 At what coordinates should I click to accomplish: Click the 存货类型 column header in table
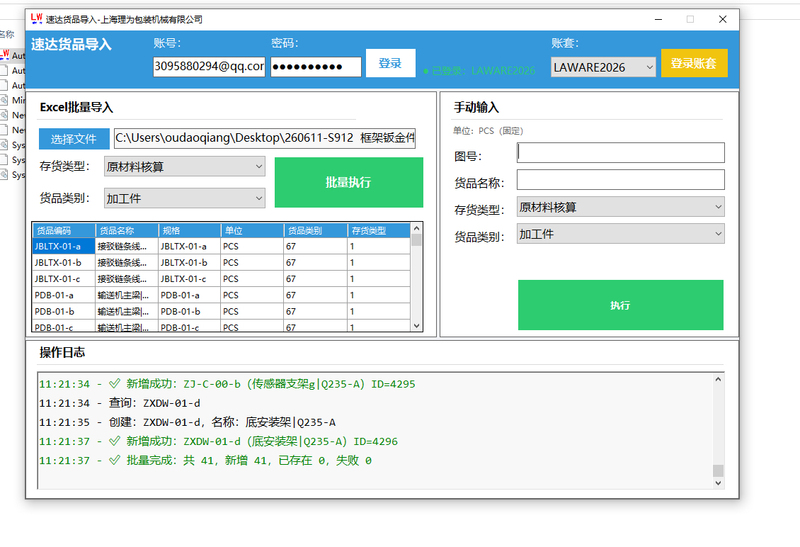(379, 231)
